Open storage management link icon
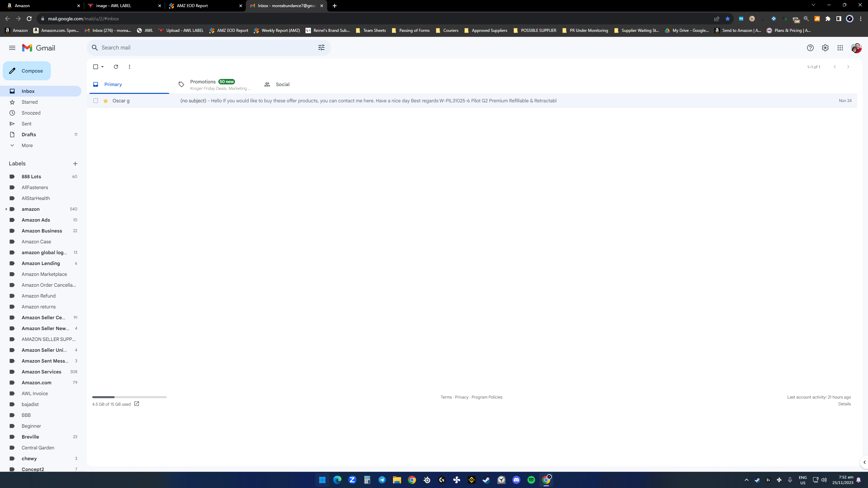This screenshot has height=488, width=868. 137,404
